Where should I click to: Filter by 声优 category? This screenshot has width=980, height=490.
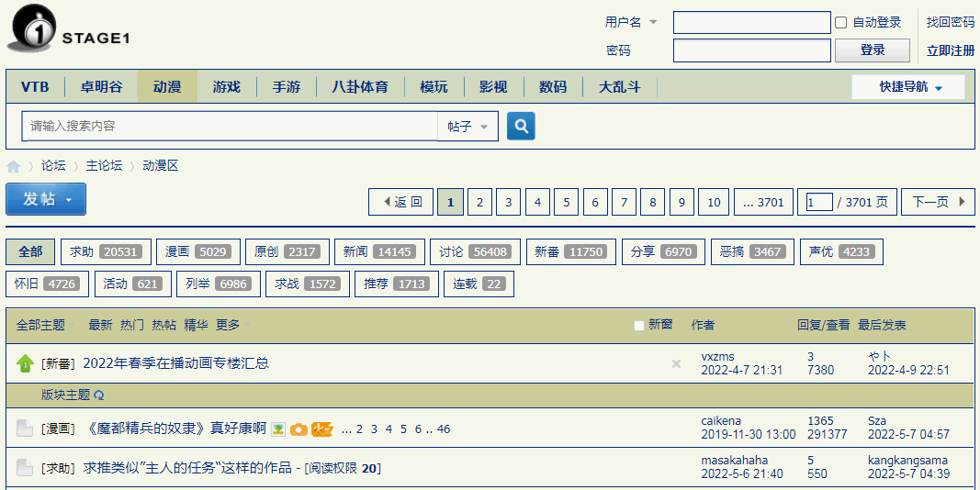[x=841, y=251]
